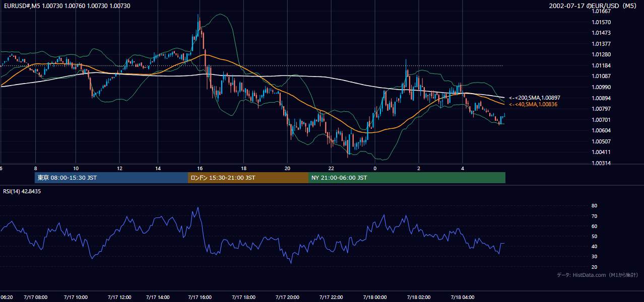Click price axis label 1.00411
The image size is (644, 302).
[x=601, y=152]
